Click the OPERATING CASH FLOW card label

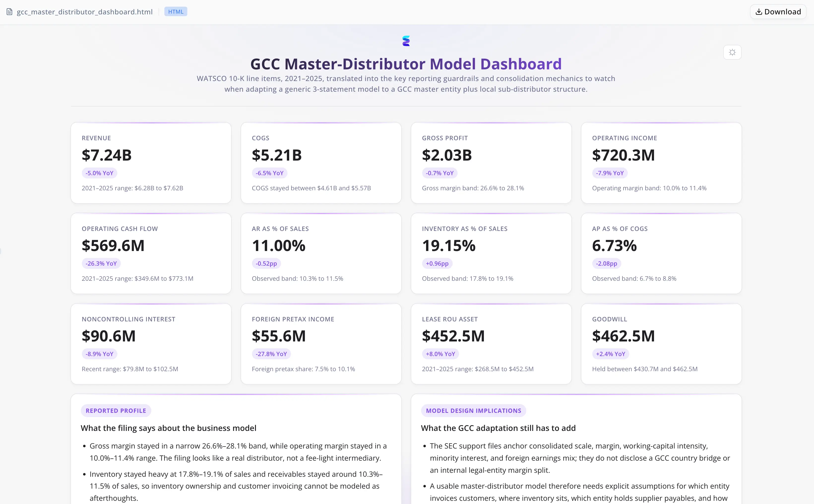120,229
